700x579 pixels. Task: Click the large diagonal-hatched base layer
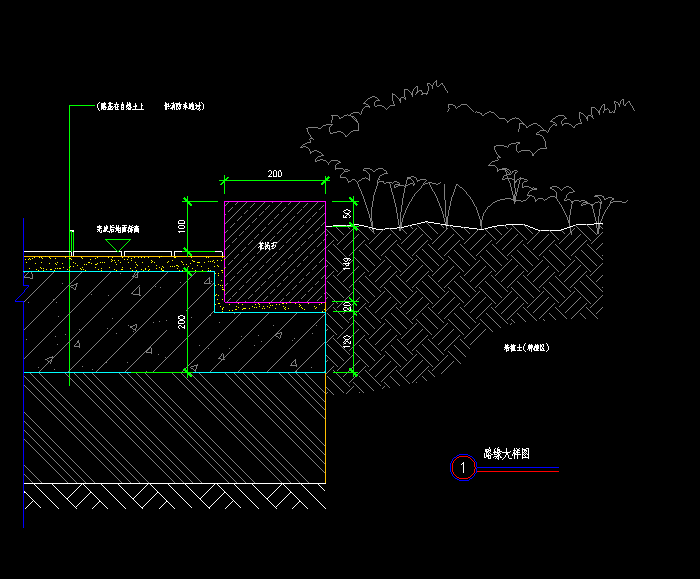point(174,428)
